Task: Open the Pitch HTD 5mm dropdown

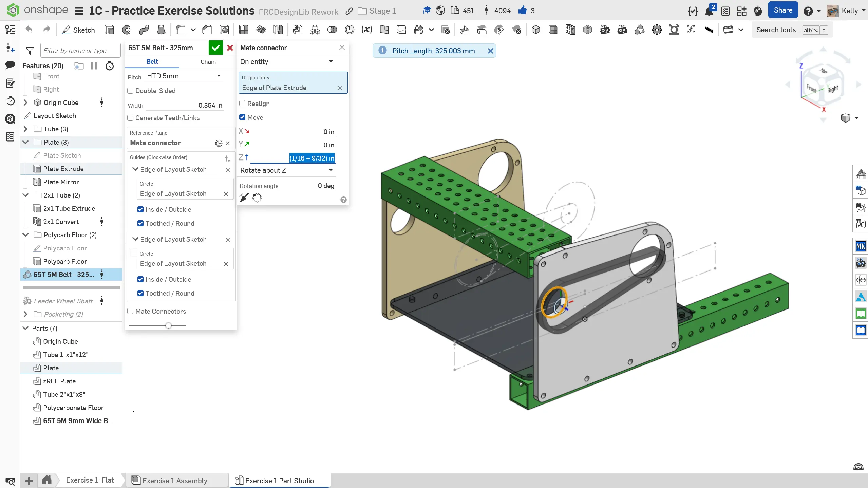Action: pos(184,76)
